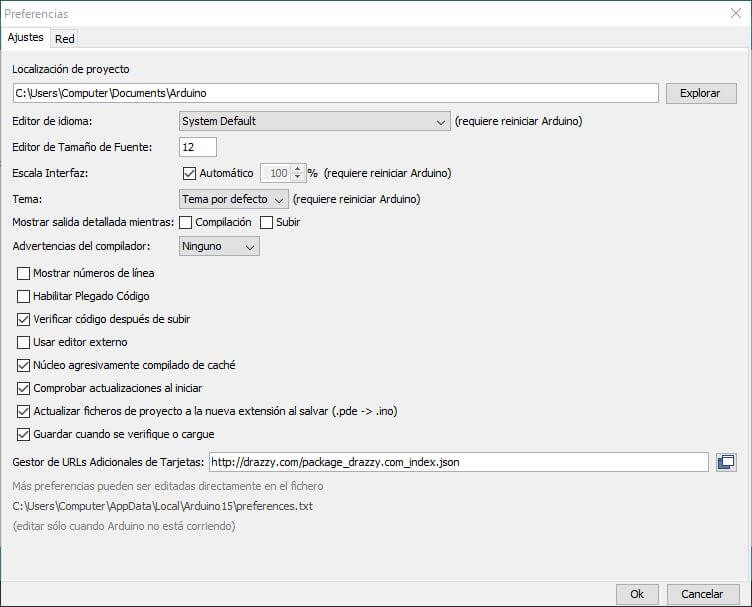Image resolution: width=752 pixels, height=607 pixels.
Task: Disable Comprobar actualizaciones al iniciar
Action: pyautogui.click(x=24, y=388)
